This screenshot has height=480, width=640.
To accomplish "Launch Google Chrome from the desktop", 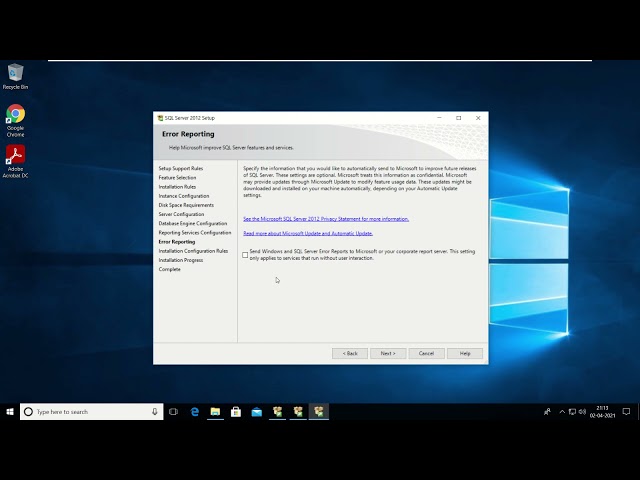I will [x=15, y=120].
